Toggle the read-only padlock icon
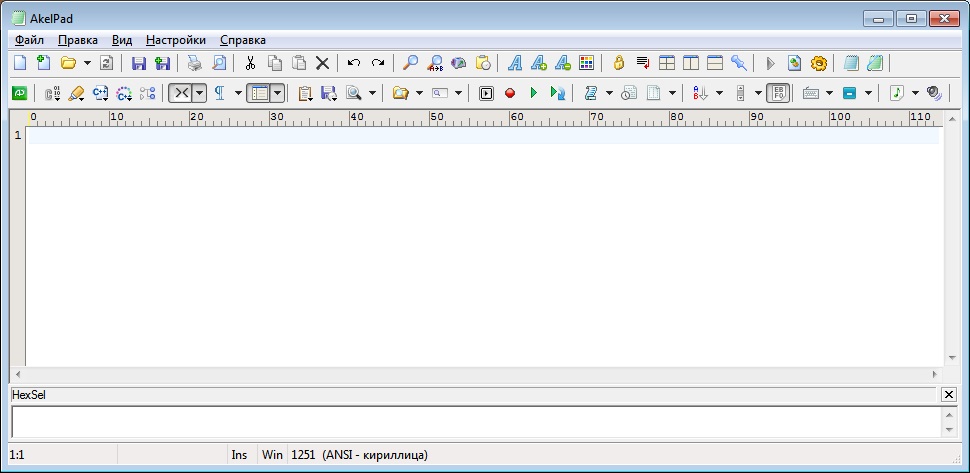The image size is (970, 473). [619, 63]
